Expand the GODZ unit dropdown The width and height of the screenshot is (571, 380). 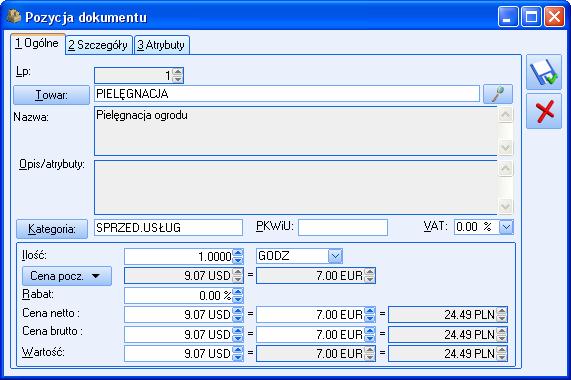click(335, 256)
